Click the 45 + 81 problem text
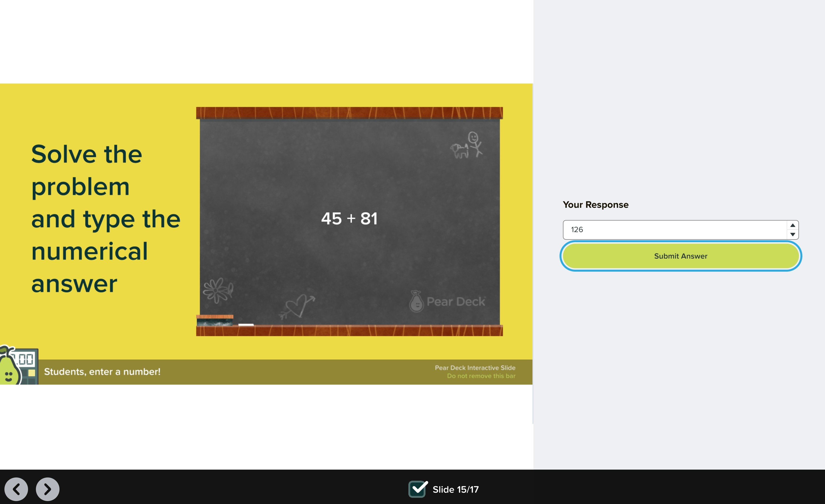This screenshot has height=504, width=825. point(349,219)
